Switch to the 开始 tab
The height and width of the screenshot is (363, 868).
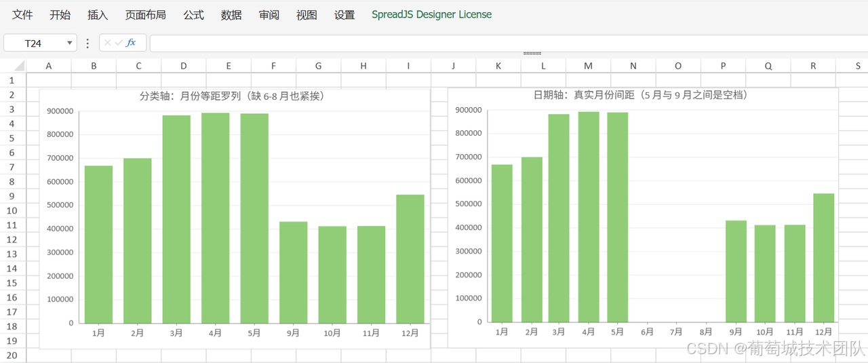(x=60, y=14)
